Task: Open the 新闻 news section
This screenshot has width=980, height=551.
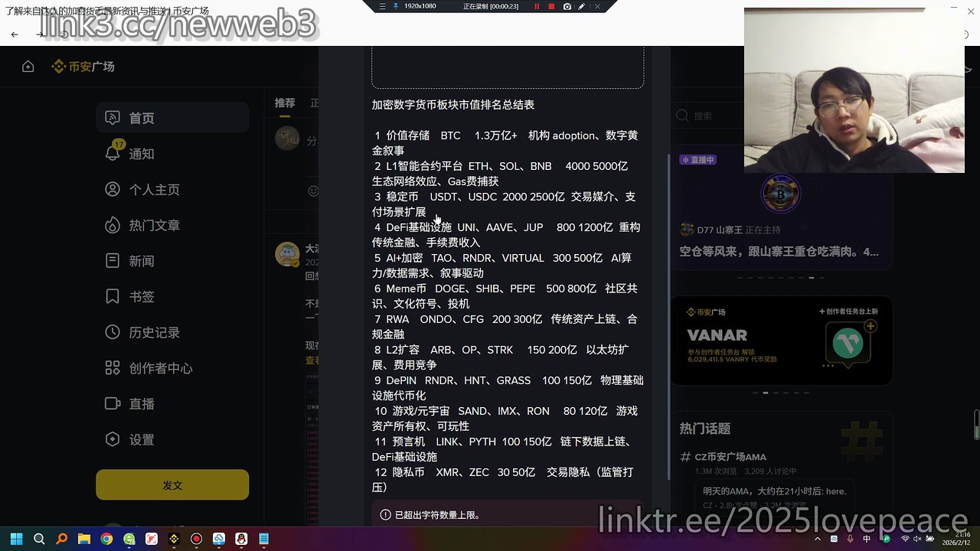Action: click(x=172, y=261)
